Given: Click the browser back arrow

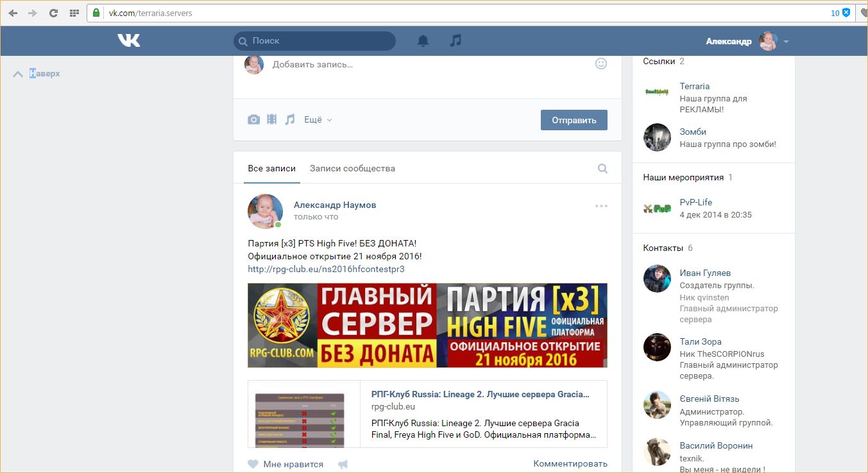Looking at the screenshot, I should (x=13, y=13).
